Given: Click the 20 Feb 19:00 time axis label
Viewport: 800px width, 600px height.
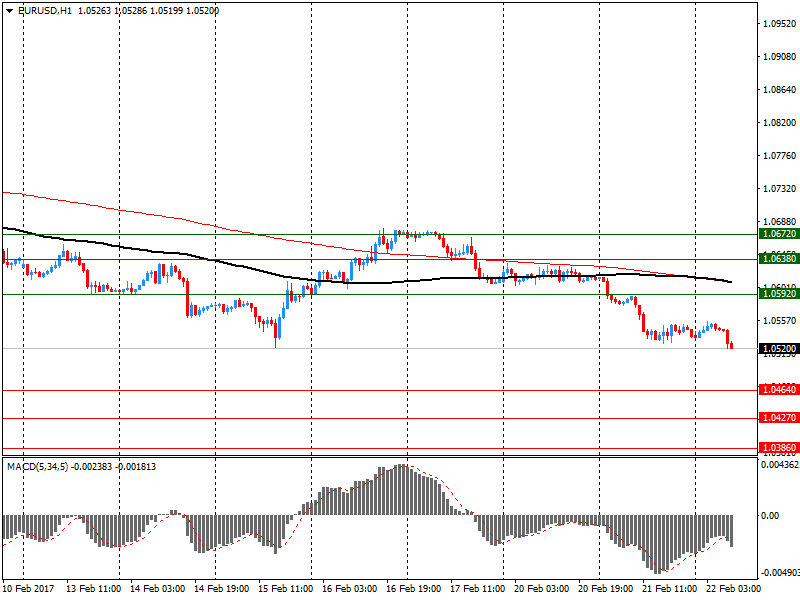Looking at the screenshot, I should (x=606, y=589).
